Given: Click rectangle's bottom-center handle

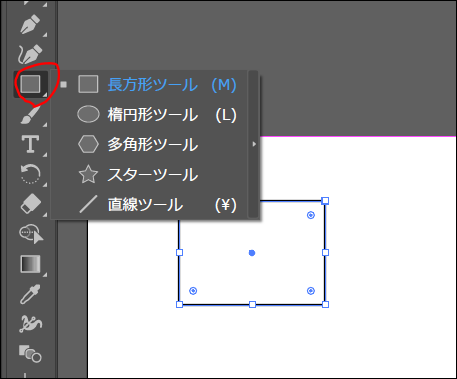Looking at the screenshot, I should coord(252,304).
